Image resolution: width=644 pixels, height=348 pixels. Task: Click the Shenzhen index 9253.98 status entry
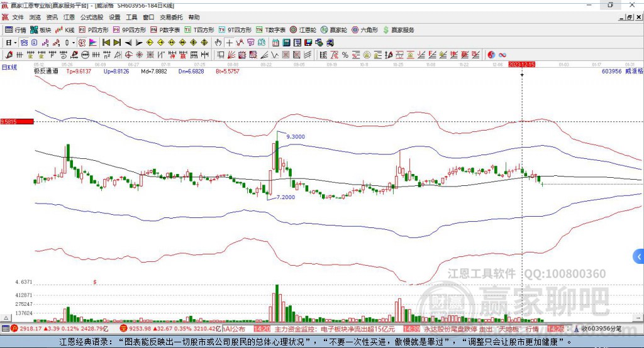tap(170, 329)
